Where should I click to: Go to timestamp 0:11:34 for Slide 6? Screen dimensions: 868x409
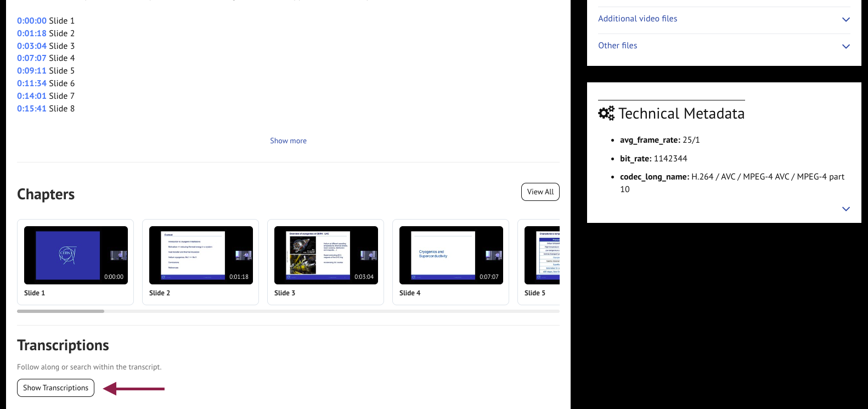click(32, 83)
